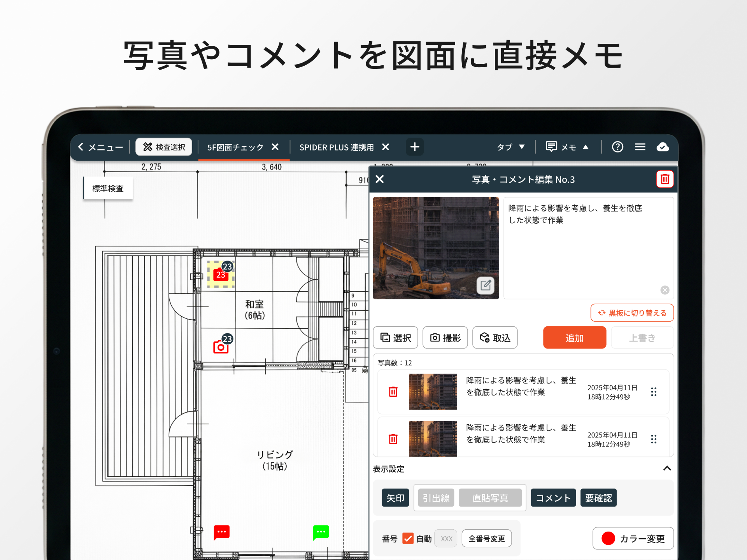Click the XXX number input field
747x560 pixels.
446,539
